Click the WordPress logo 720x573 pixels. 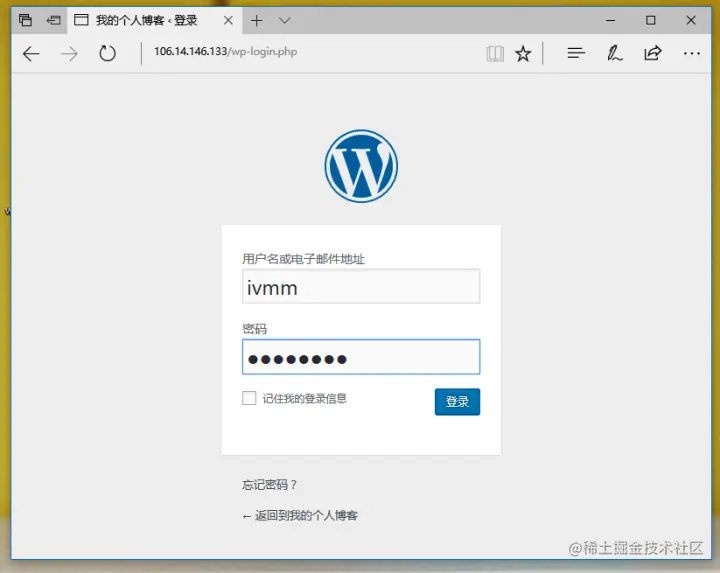pyautogui.click(x=361, y=166)
